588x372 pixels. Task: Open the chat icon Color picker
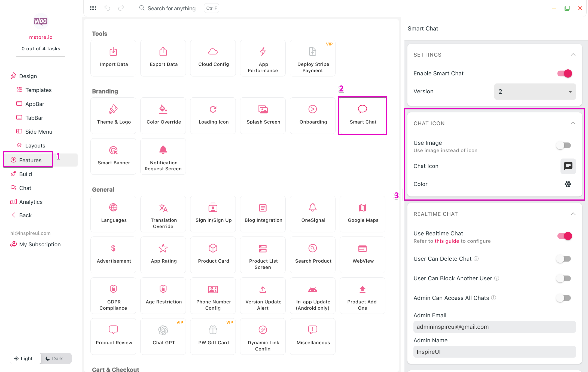568,184
